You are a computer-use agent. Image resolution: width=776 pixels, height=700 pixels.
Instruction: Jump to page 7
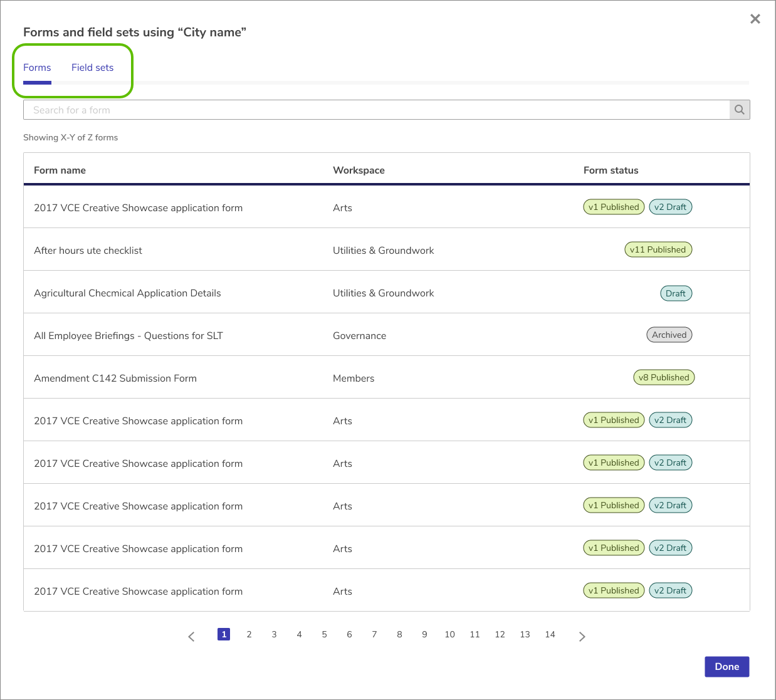[374, 634]
